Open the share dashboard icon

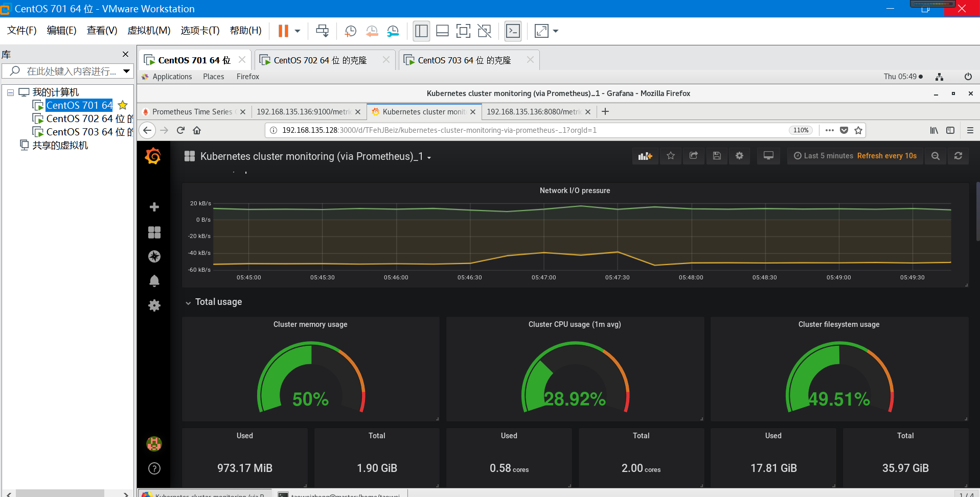pos(694,156)
